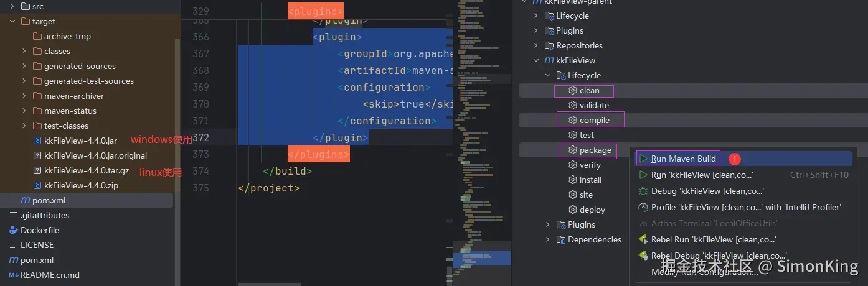Expand the generated-test-sources folder chevron
This screenshot has width=868, height=286.
[x=24, y=81]
